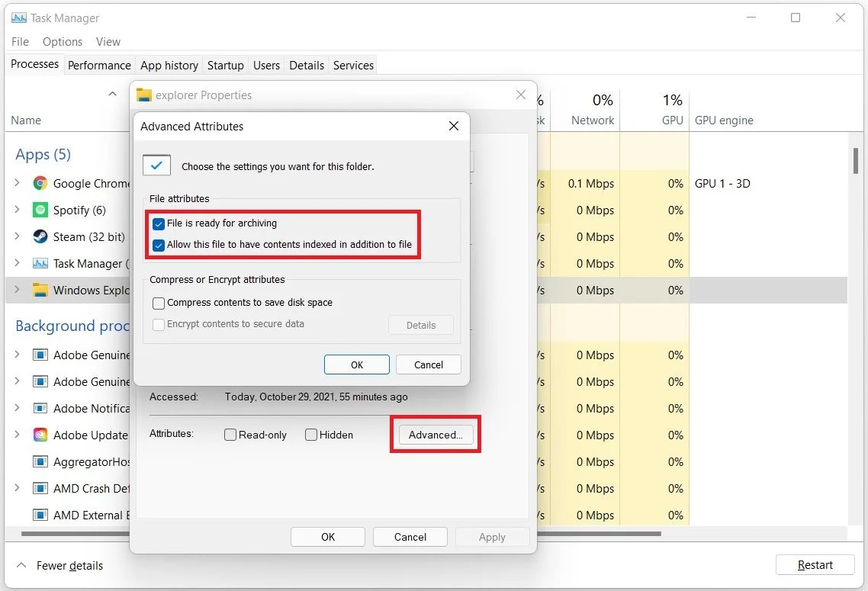
Task: Click the Adobe Update icon
Action: 39,435
